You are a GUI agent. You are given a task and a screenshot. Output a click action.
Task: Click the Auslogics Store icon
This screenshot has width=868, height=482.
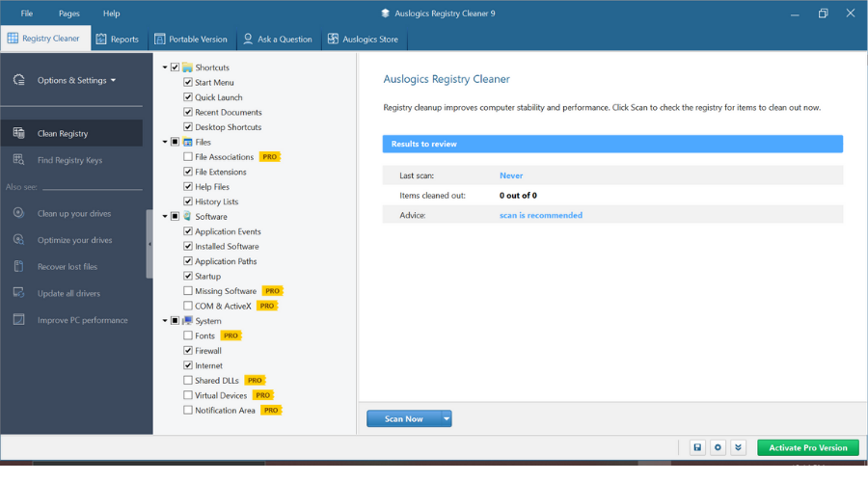tap(333, 39)
